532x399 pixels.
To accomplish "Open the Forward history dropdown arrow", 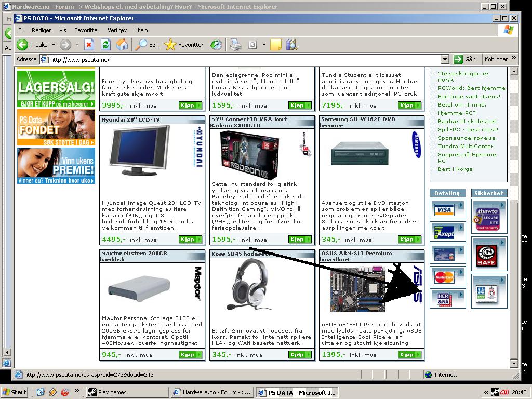I will (77, 45).
